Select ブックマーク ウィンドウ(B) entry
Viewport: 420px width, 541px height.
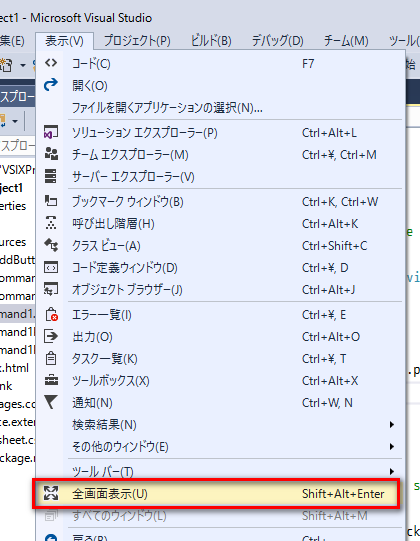pos(221,201)
